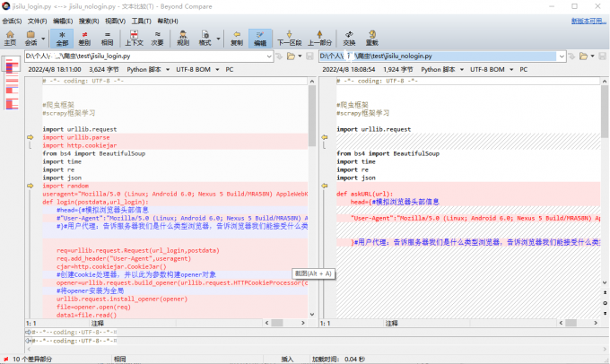Viewport: 610px width, 364px height.
Task: Click left pane browse-for-file arrow icon
Action: (x=279, y=56)
